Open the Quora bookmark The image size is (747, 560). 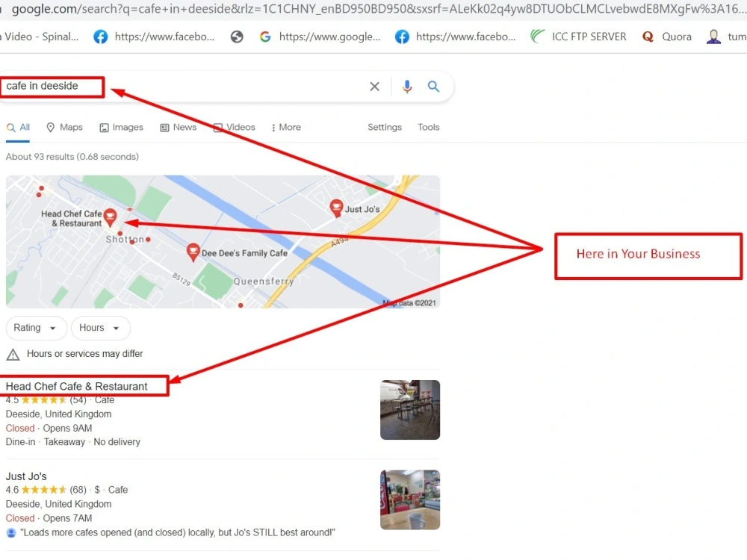667,37
